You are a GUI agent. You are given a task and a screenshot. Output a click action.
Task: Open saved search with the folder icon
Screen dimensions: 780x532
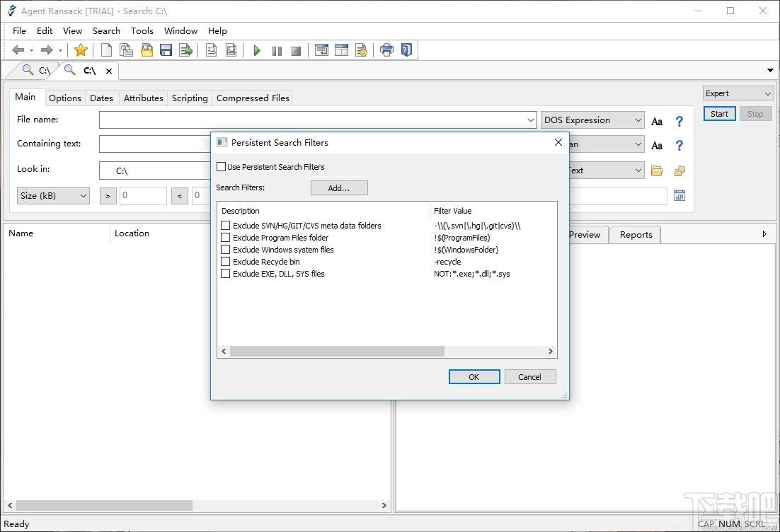point(147,50)
